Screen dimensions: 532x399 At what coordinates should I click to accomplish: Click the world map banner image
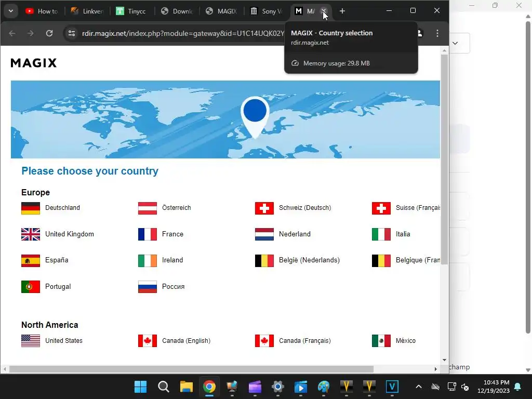[225, 119]
